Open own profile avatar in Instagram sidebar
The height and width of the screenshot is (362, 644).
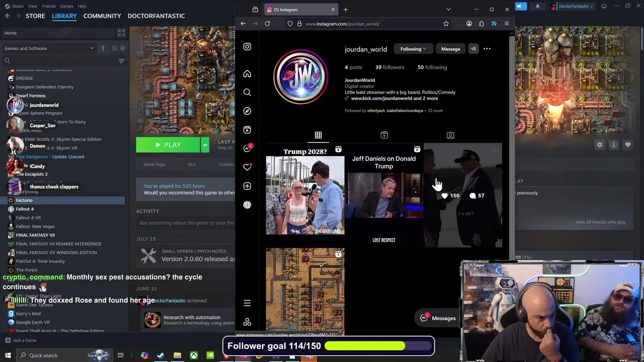click(x=247, y=205)
